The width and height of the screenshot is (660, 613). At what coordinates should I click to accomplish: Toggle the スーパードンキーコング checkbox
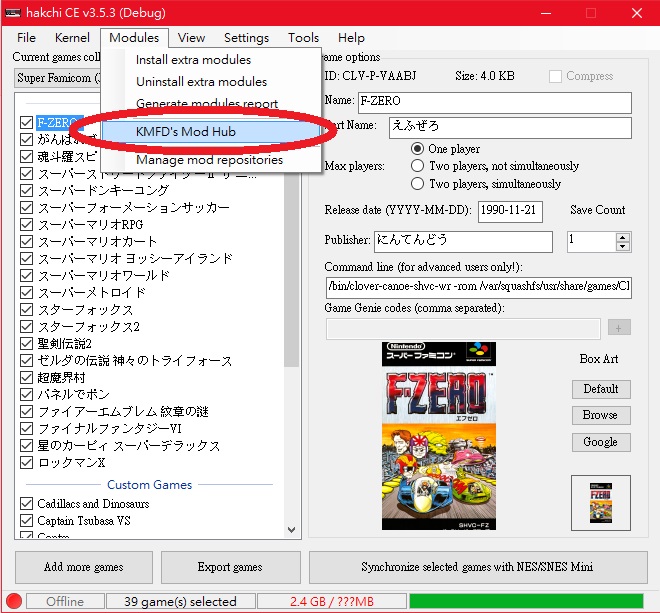coord(27,191)
